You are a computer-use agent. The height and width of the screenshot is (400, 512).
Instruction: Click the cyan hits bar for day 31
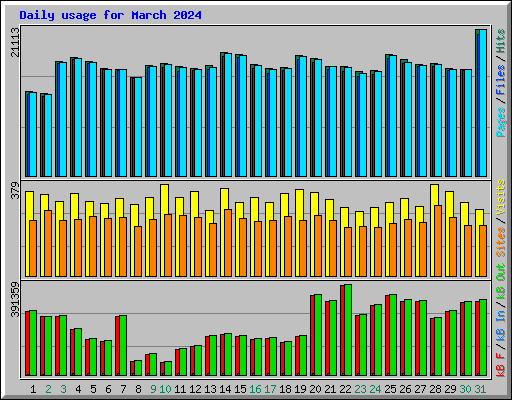tap(483, 103)
